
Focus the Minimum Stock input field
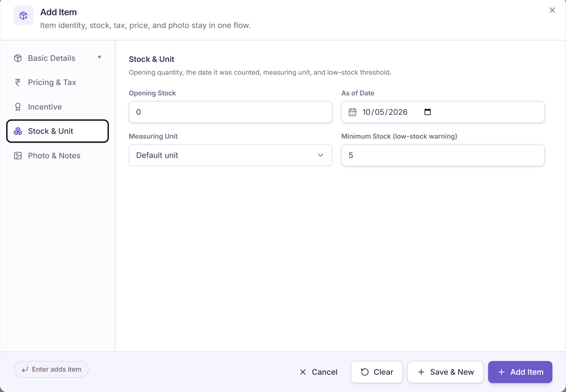[x=443, y=155]
